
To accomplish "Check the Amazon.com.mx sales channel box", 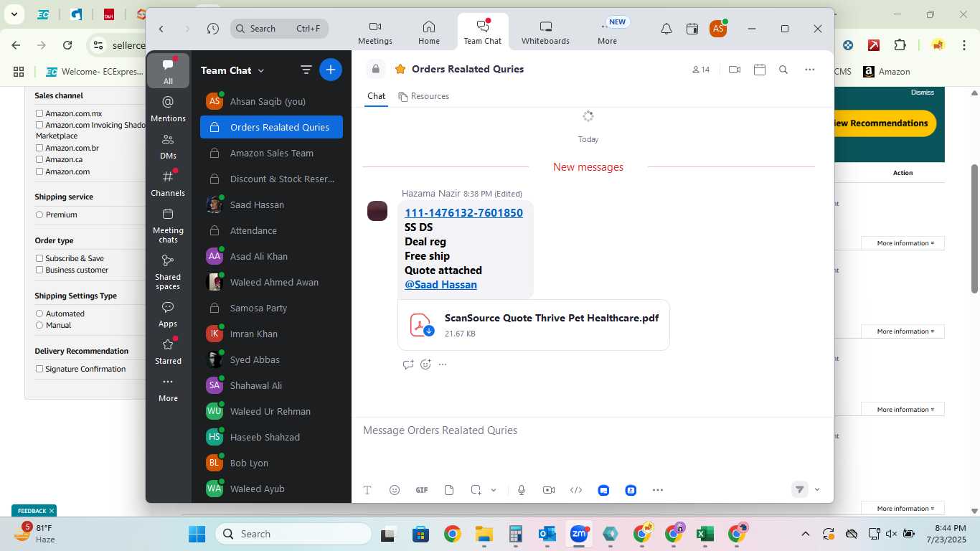I will point(39,113).
